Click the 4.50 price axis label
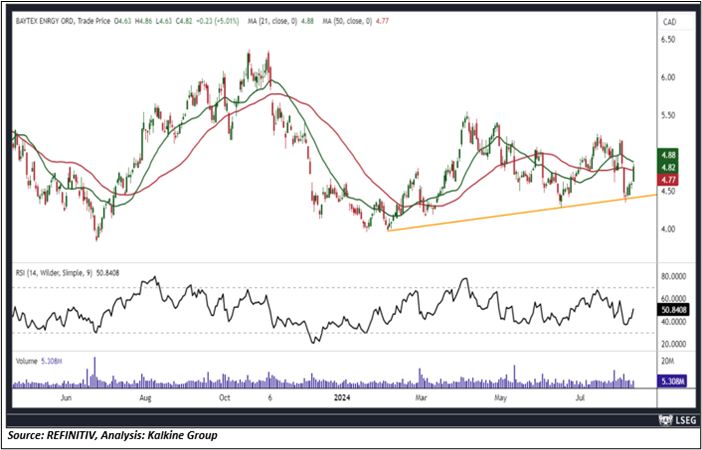 click(x=668, y=192)
